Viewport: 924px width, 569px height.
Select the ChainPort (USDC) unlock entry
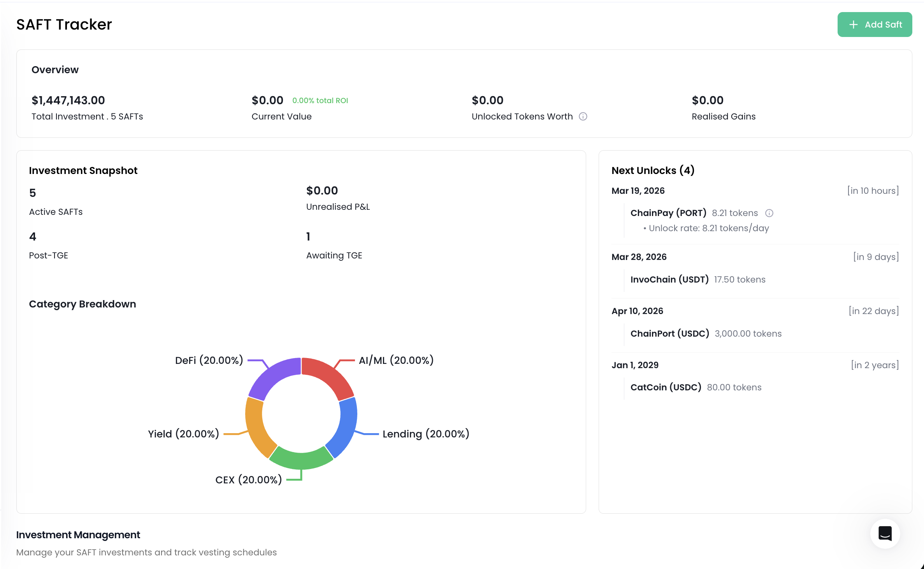(669, 334)
